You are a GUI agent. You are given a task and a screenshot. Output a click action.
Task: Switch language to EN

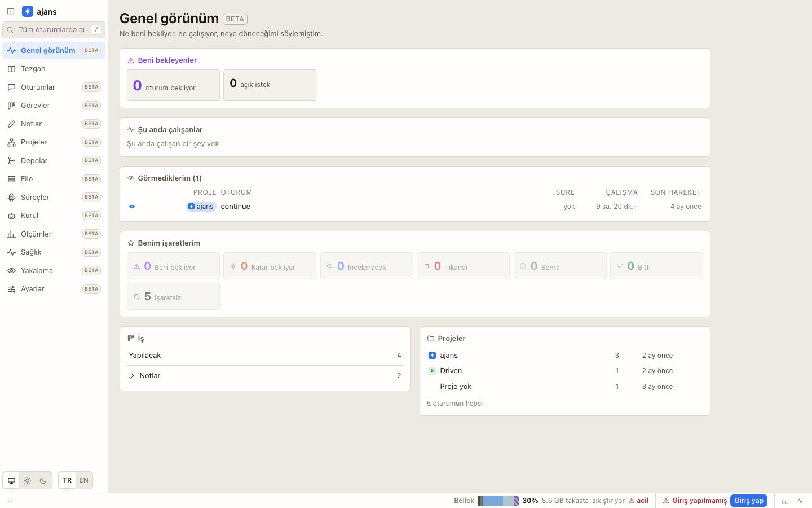click(83, 480)
